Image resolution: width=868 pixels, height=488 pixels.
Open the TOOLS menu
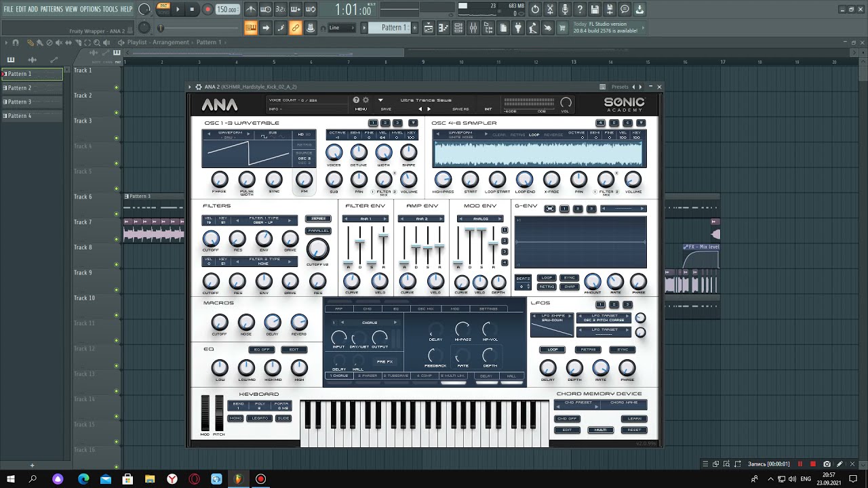point(110,9)
